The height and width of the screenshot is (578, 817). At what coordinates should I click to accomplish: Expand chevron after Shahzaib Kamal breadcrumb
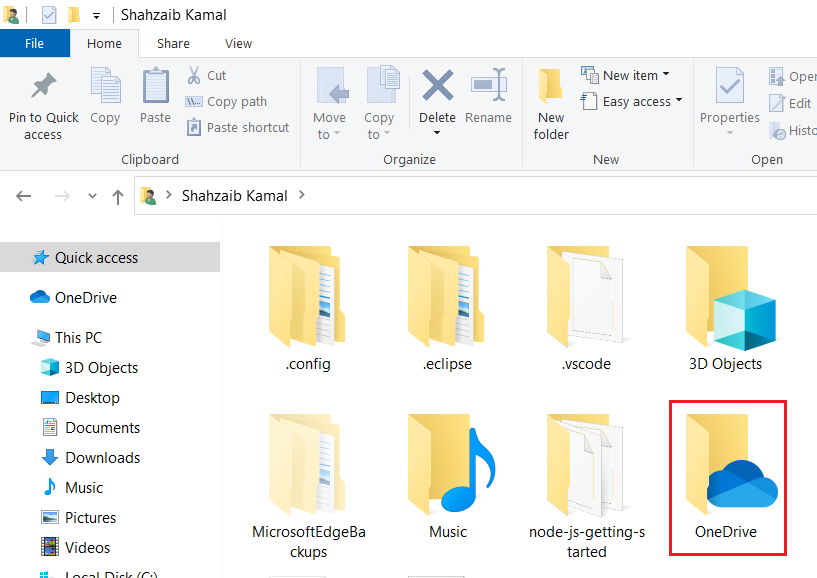[x=302, y=195]
